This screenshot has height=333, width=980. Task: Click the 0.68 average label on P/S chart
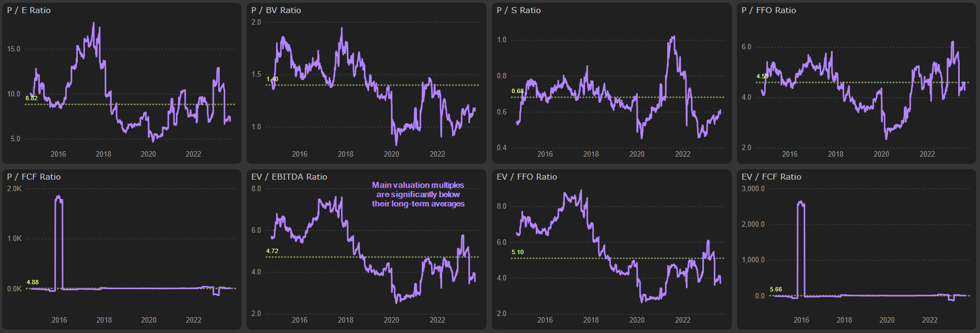tap(518, 91)
